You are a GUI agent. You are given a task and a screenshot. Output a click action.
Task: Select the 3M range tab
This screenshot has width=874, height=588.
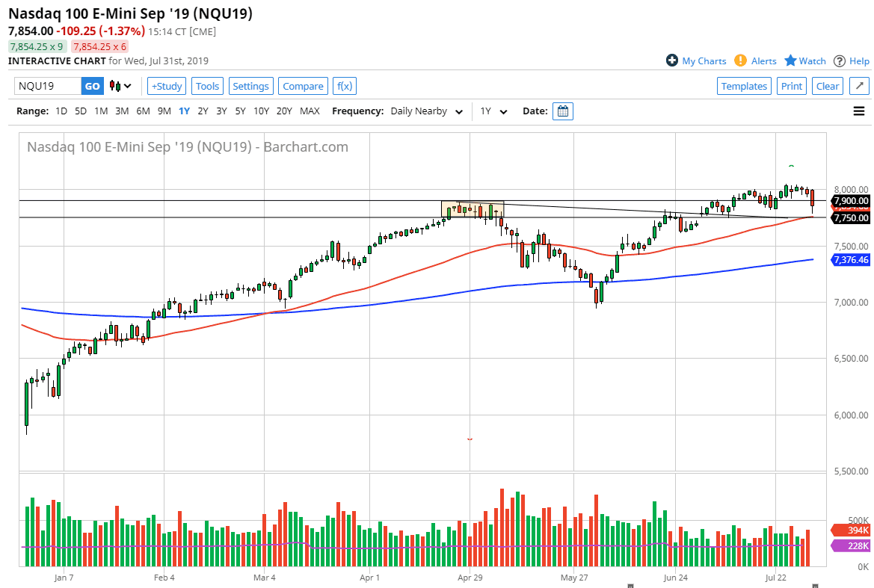tap(122, 111)
